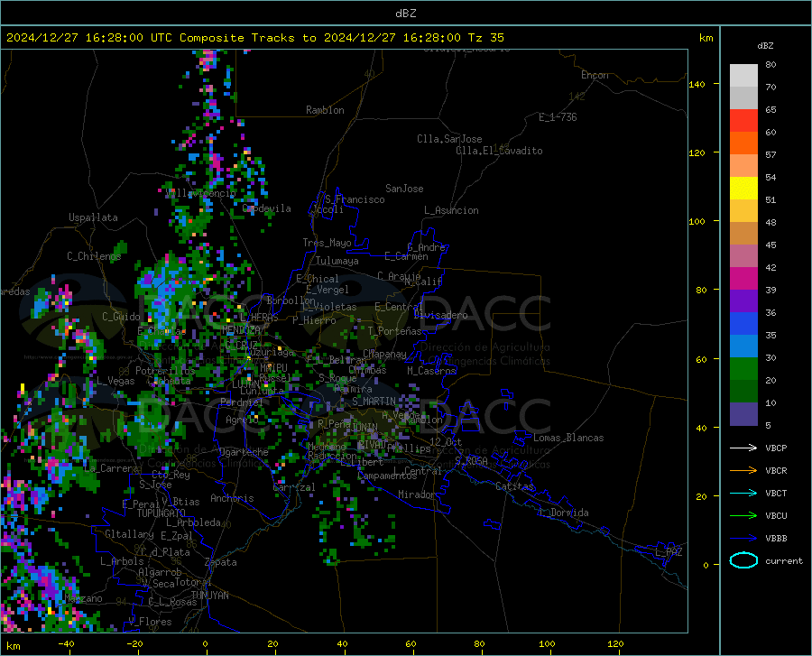The width and height of the screenshot is (812, 656).
Task: Click the orange VBCR arrow legend icon
Action: 743,471
